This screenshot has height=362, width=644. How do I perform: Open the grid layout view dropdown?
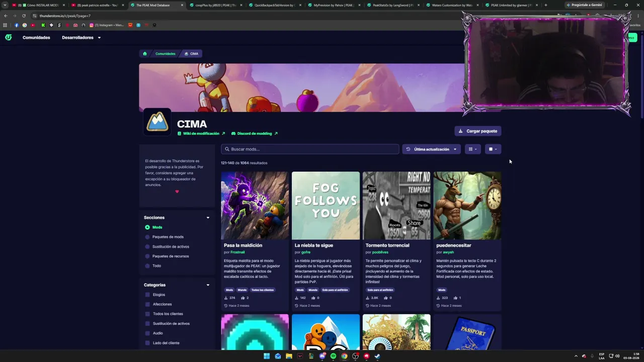coord(472,149)
